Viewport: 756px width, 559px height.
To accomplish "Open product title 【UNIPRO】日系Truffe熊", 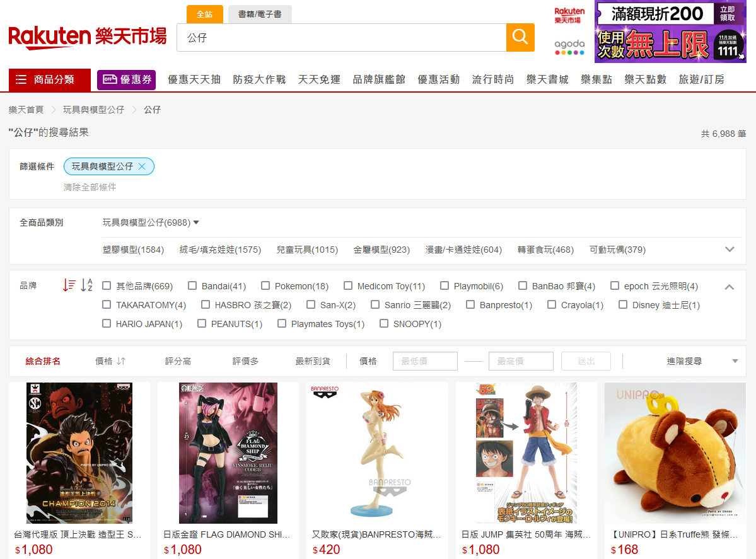I will (674, 534).
